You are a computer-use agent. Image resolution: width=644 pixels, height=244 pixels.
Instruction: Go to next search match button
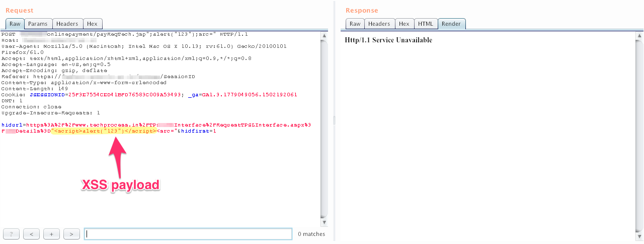coord(71,234)
